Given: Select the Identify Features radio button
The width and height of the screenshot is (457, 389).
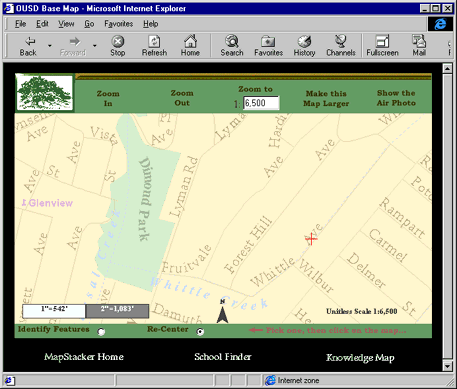Looking at the screenshot, I should click(x=101, y=332).
